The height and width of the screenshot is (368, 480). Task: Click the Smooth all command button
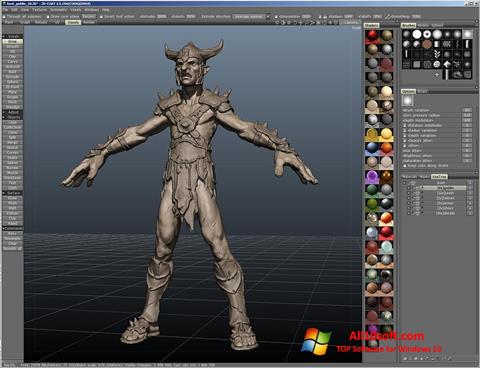tap(13, 248)
